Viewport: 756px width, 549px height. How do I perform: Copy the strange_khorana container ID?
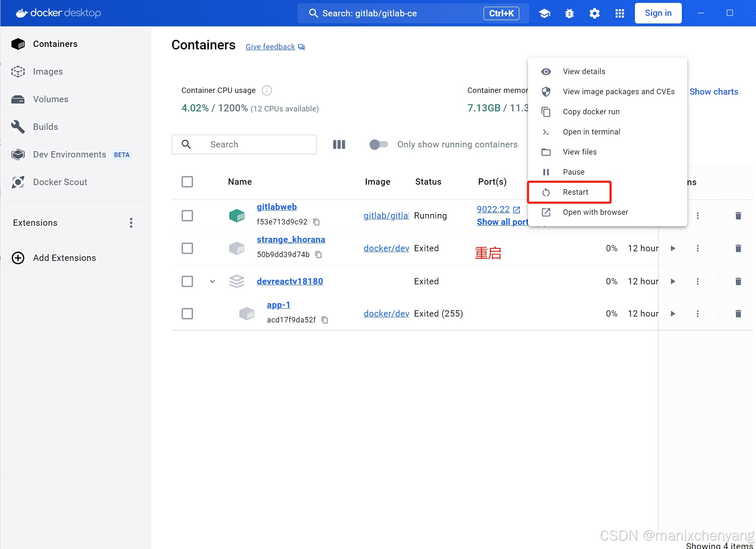(x=318, y=255)
